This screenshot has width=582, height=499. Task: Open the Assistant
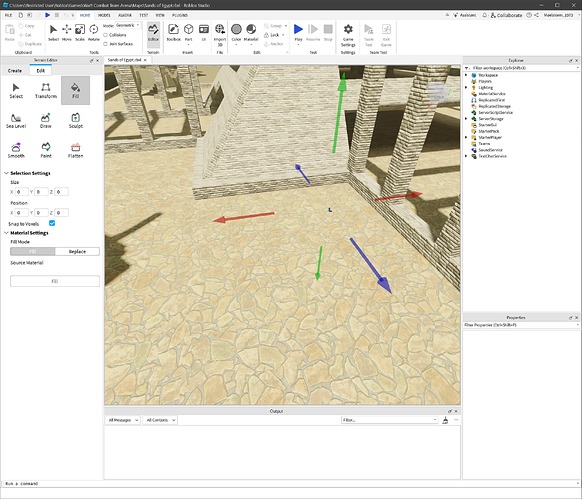(x=465, y=15)
